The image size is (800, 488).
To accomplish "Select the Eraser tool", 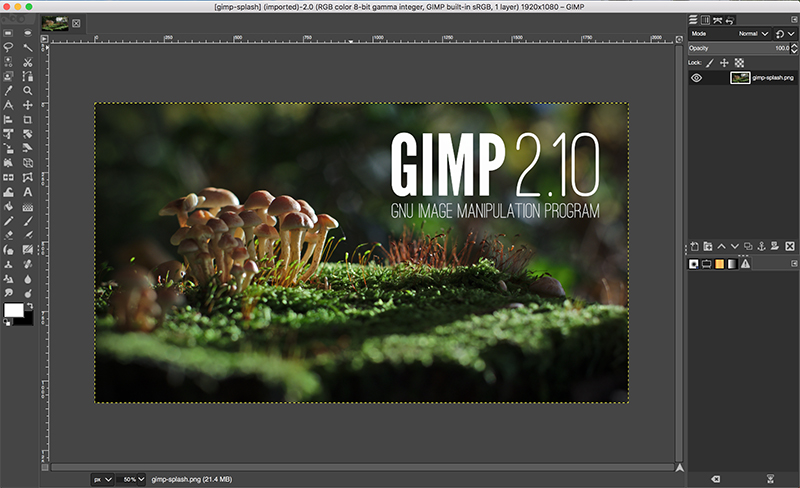I will click(8, 235).
